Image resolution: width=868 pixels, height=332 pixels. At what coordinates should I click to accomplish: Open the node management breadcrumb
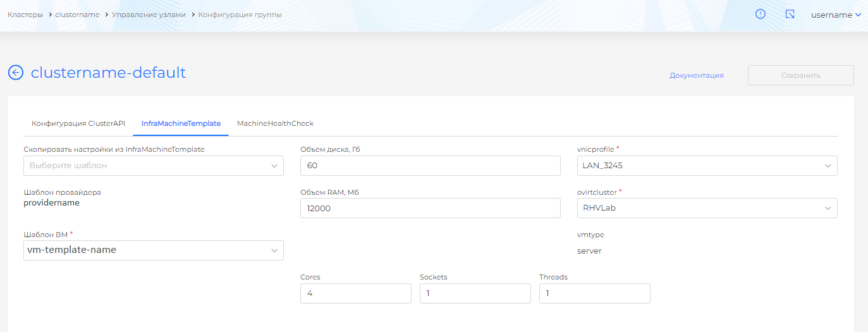(149, 15)
